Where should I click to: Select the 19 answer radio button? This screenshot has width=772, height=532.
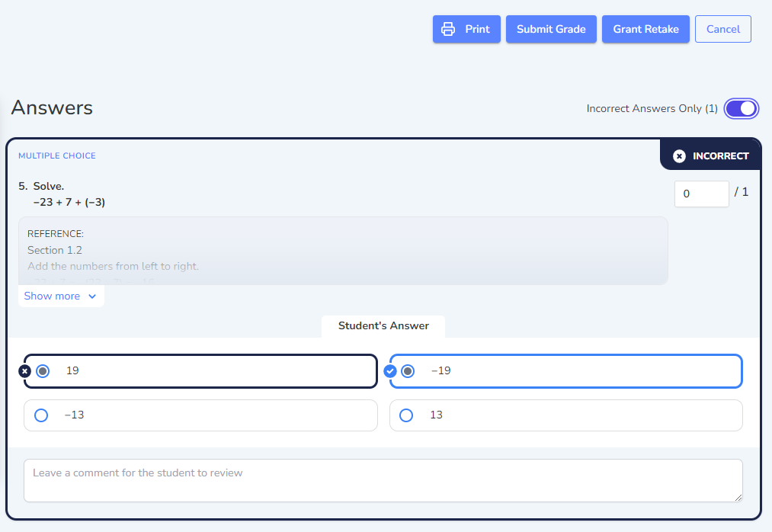43,371
